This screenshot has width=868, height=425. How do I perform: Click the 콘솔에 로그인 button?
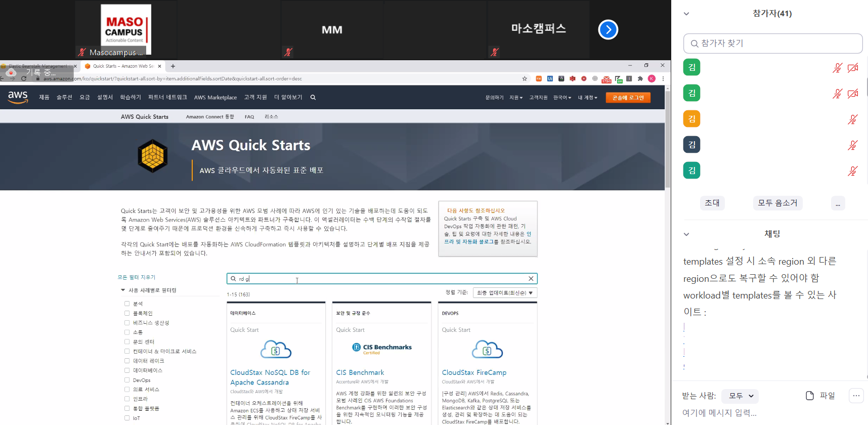tap(628, 98)
